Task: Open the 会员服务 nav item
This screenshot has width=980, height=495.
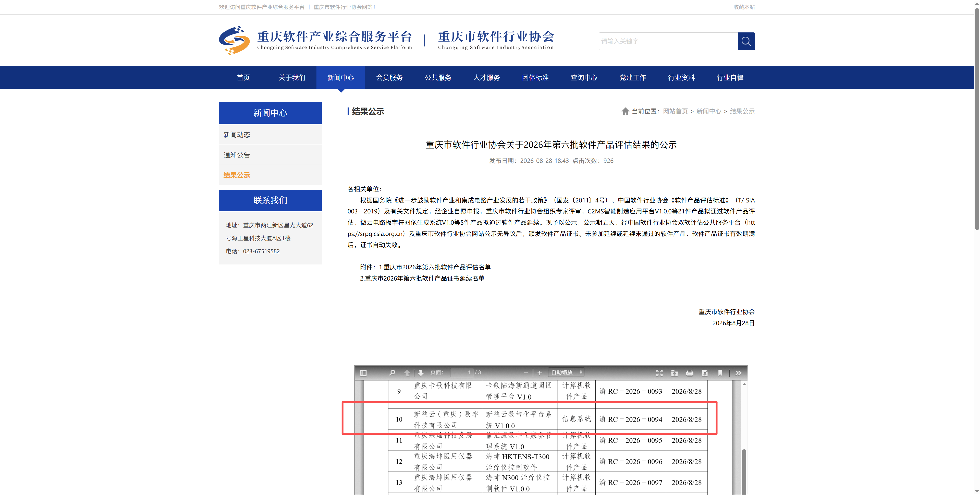Action: (x=389, y=78)
